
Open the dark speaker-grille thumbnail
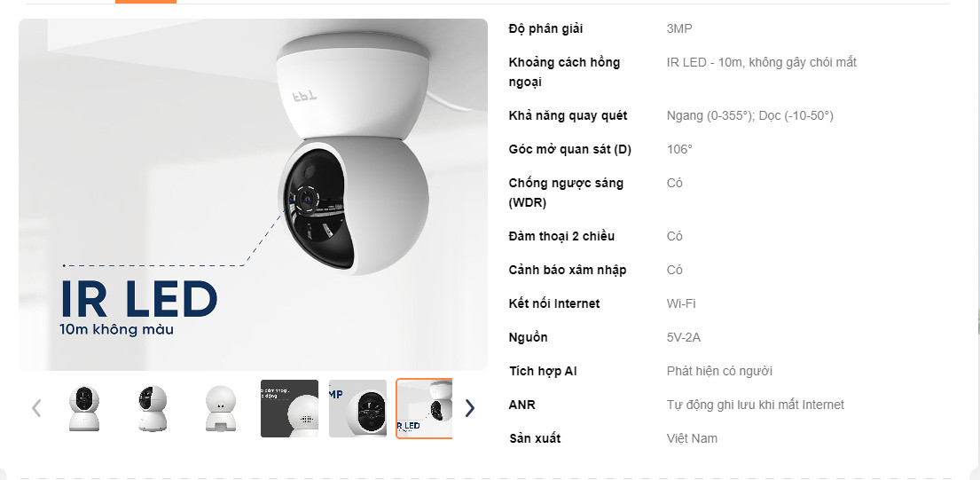click(289, 408)
